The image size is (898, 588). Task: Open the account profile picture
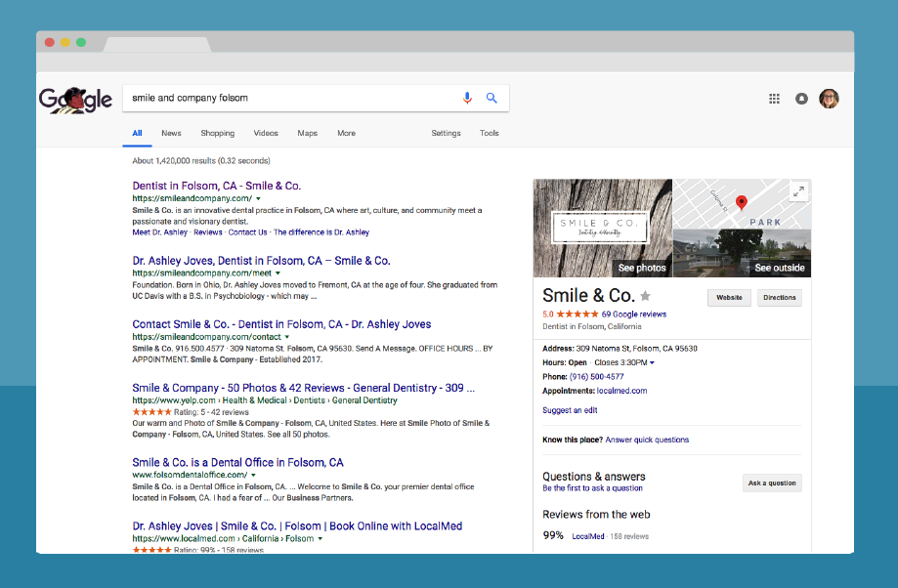[x=829, y=99]
